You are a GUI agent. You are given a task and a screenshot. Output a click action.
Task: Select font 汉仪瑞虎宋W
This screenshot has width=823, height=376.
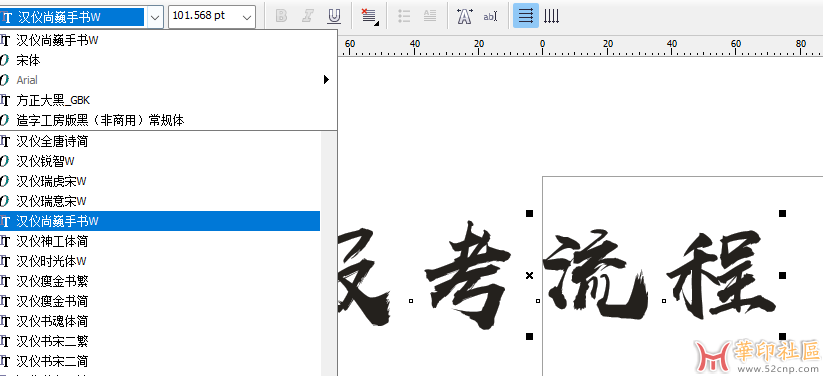[160, 181]
